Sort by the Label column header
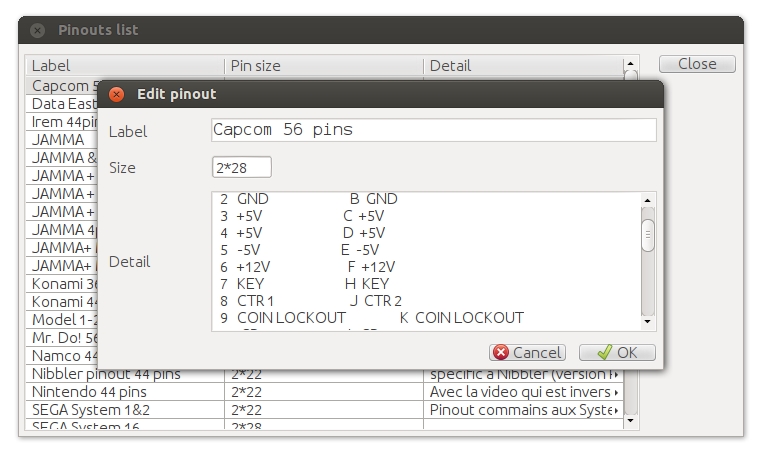Viewport: 766px width, 454px height. click(125, 66)
